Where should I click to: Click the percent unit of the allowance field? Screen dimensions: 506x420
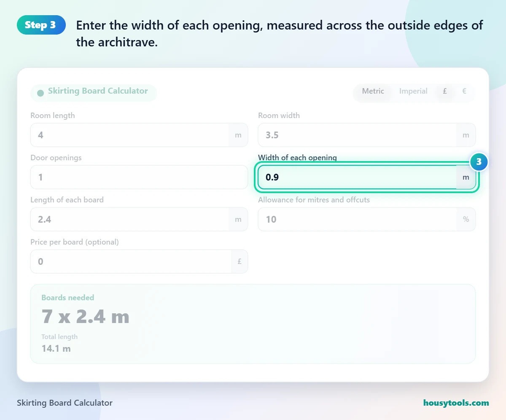point(466,219)
